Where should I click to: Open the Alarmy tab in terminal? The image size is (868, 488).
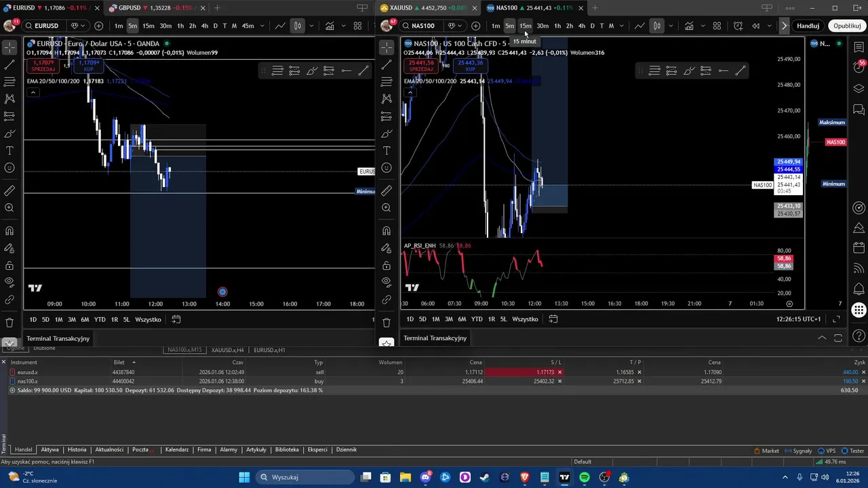(229, 449)
